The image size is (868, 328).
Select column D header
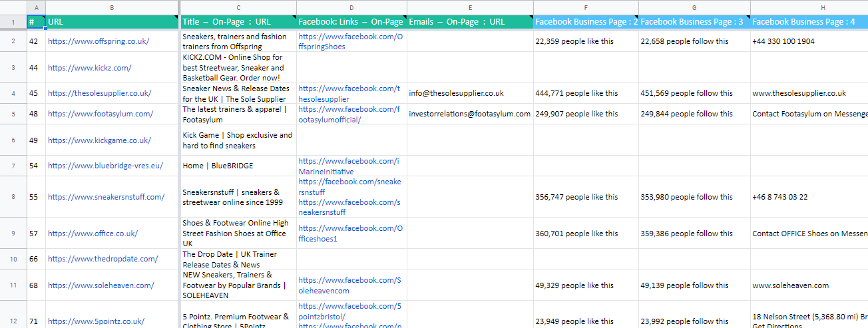(351, 7)
